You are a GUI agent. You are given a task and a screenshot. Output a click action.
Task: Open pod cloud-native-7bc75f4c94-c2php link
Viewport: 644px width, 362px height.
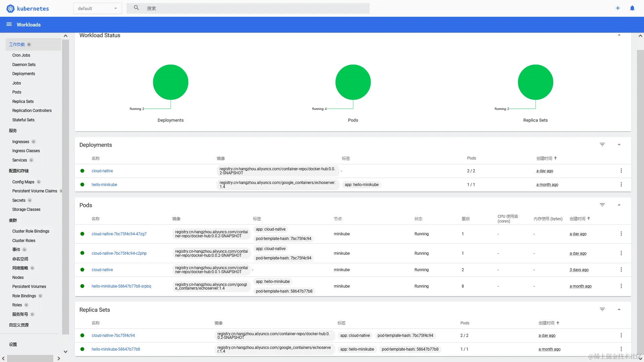(119, 253)
